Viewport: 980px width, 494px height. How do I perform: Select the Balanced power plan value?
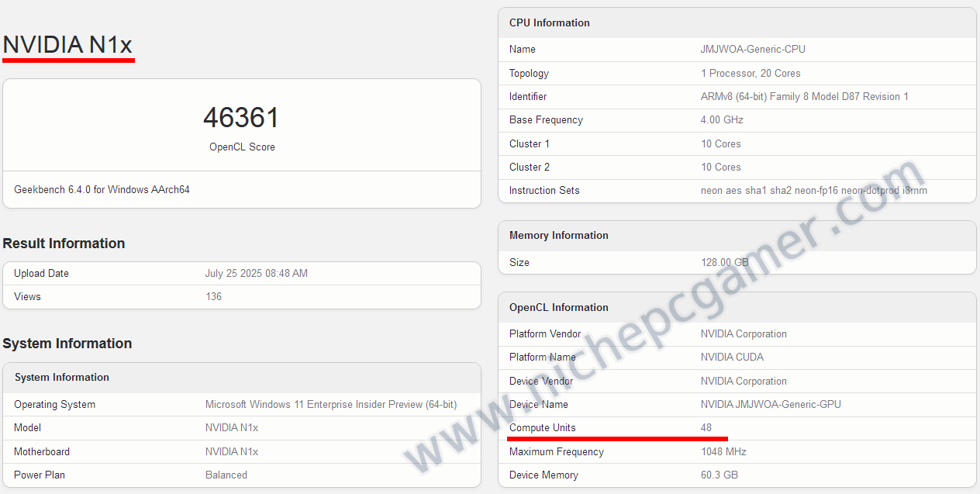pyautogui.click(x=226, y=475)
